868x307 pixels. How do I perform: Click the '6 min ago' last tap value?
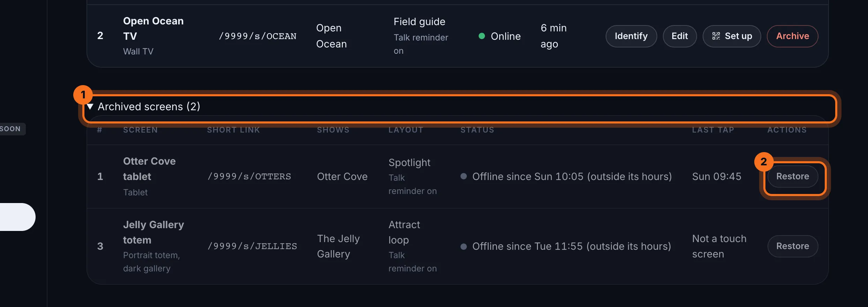554,36
